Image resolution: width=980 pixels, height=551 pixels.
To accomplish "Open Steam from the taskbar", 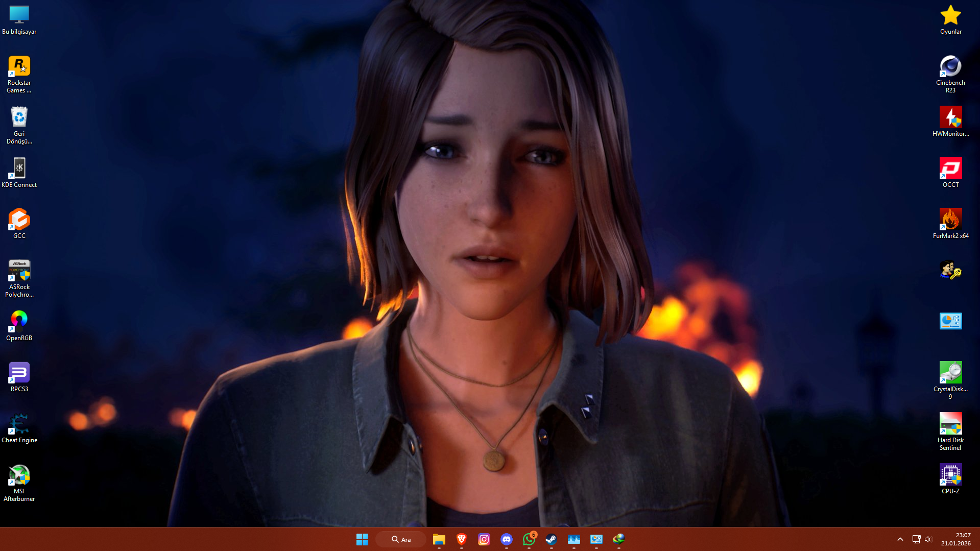I will (x=552, y=539).
